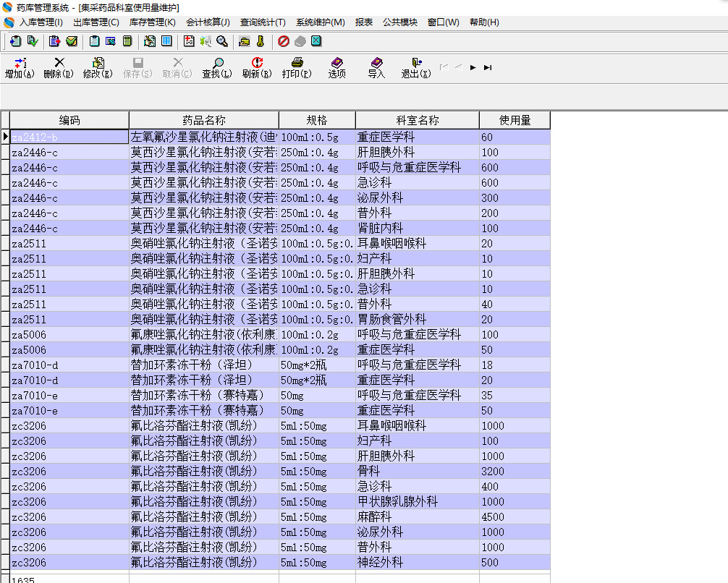Viewport: 728px width, 583px height.
Task: Open the 报表 menu
Action: 364,22
